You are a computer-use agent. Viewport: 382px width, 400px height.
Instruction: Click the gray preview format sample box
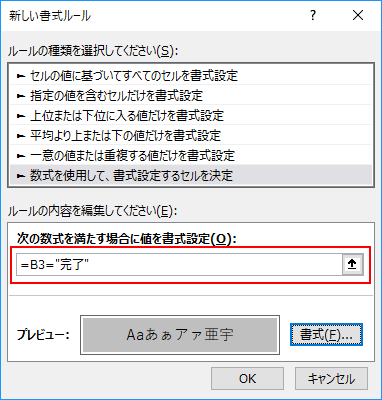180,335
